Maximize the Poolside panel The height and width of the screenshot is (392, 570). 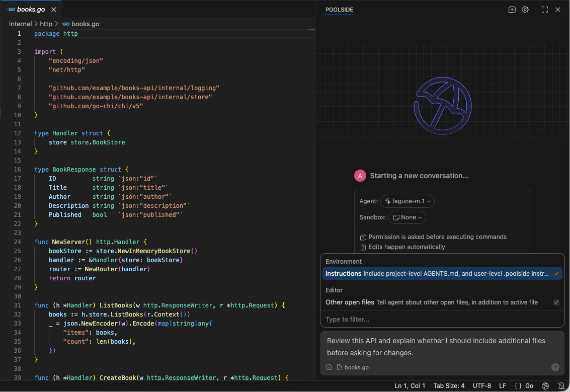pos(544,10)
